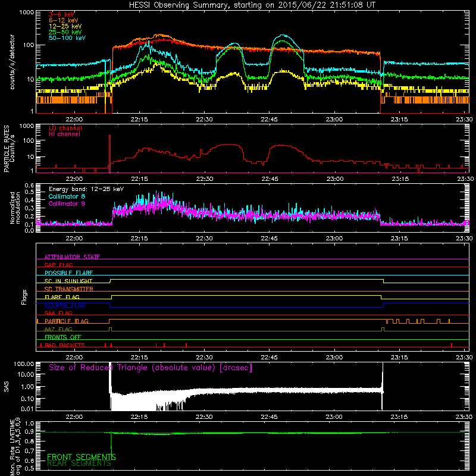Image resolution: width=476 pixels, height=476 pixels.
Task: Click the 'SC TRANSMITTER' flag label
Action: coord(69,289)
